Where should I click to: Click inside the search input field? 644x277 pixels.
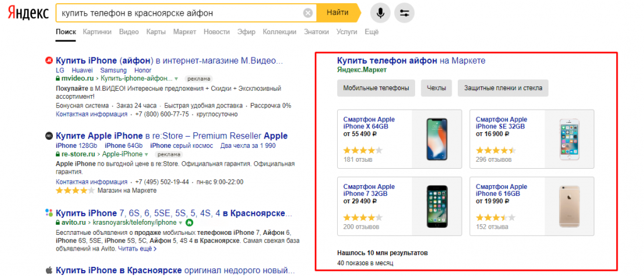(176, 13)
